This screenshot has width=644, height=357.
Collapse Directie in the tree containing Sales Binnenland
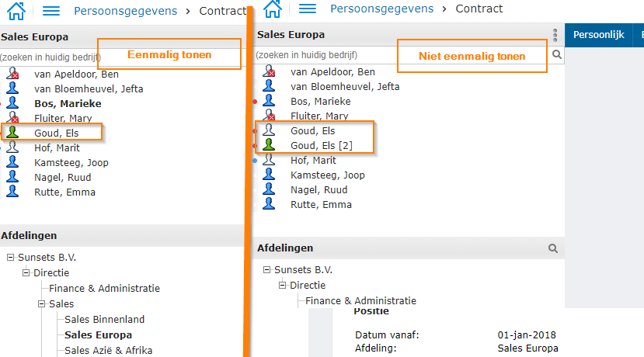[26, 273]
